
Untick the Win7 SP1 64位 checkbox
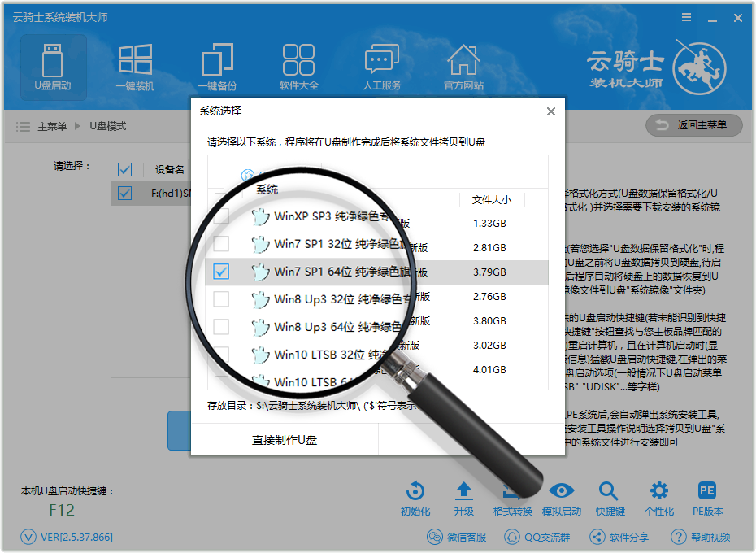[x=221, y=272]
